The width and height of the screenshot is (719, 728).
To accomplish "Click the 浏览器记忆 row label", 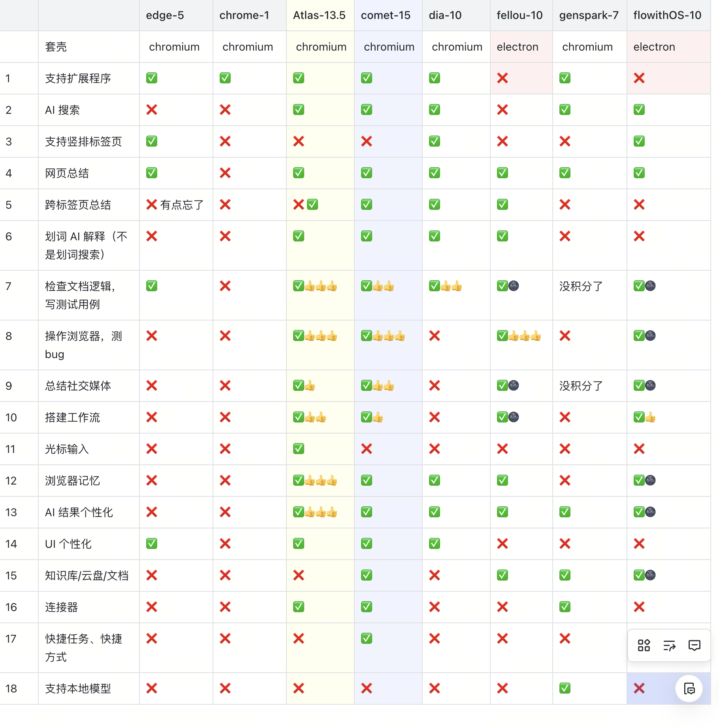I will [73, 481].
